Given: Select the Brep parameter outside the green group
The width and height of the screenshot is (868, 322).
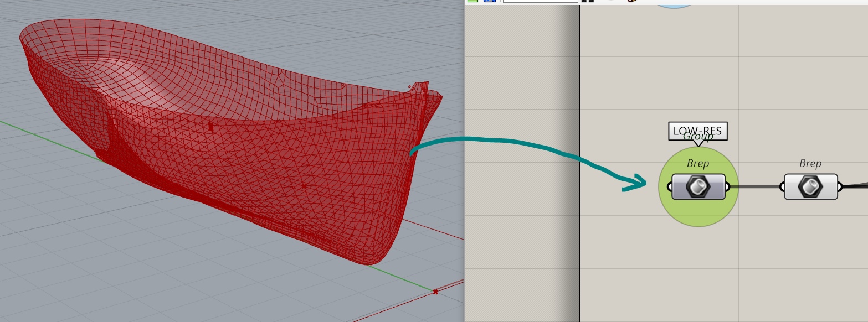Looking at the screenshot, I should pyautogui.click(x=811, y=186).
